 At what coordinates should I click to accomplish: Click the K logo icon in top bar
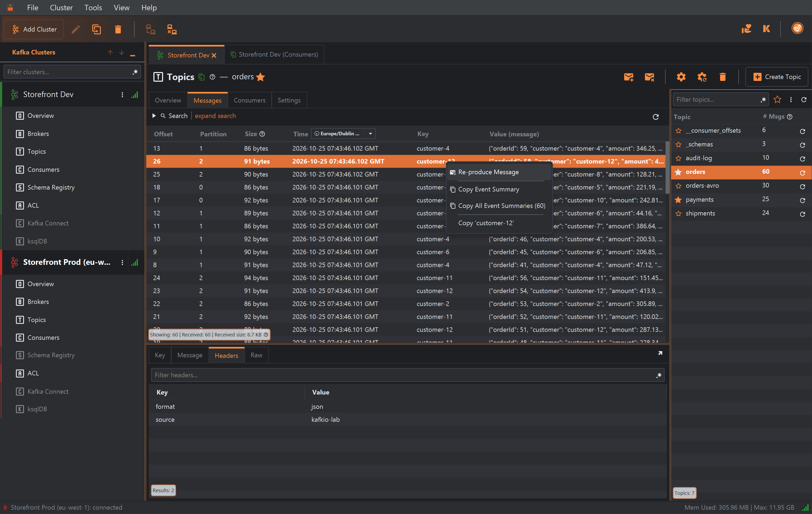(766, 29)
